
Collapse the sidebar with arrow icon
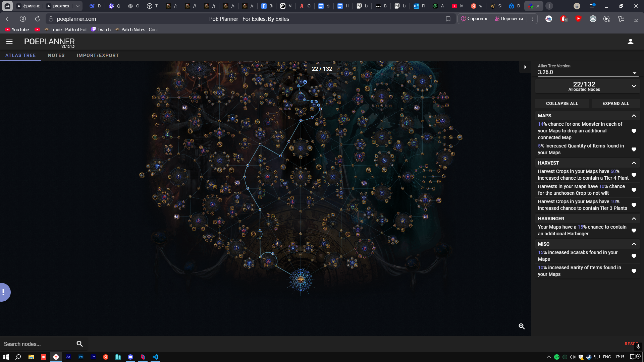[525, 67]
